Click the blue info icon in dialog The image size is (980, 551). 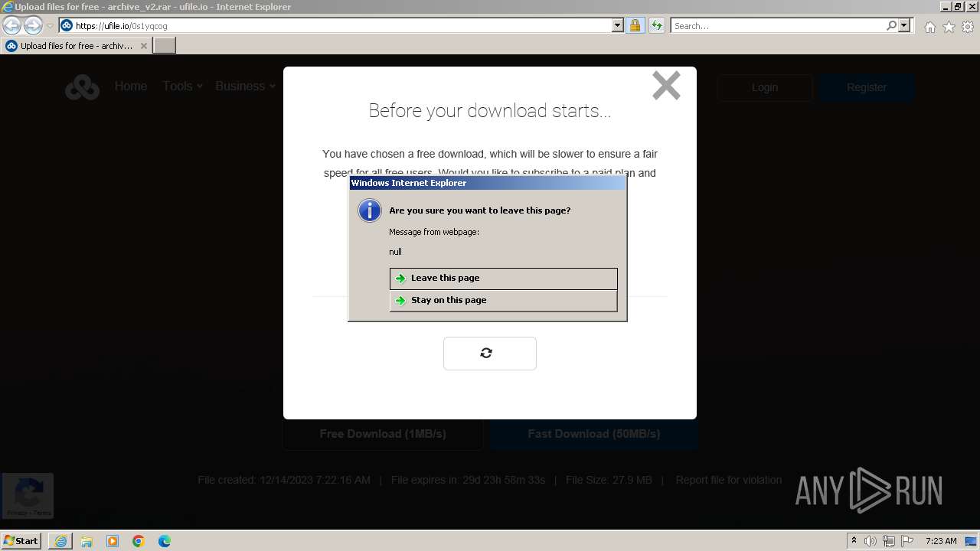coord(370,210)
